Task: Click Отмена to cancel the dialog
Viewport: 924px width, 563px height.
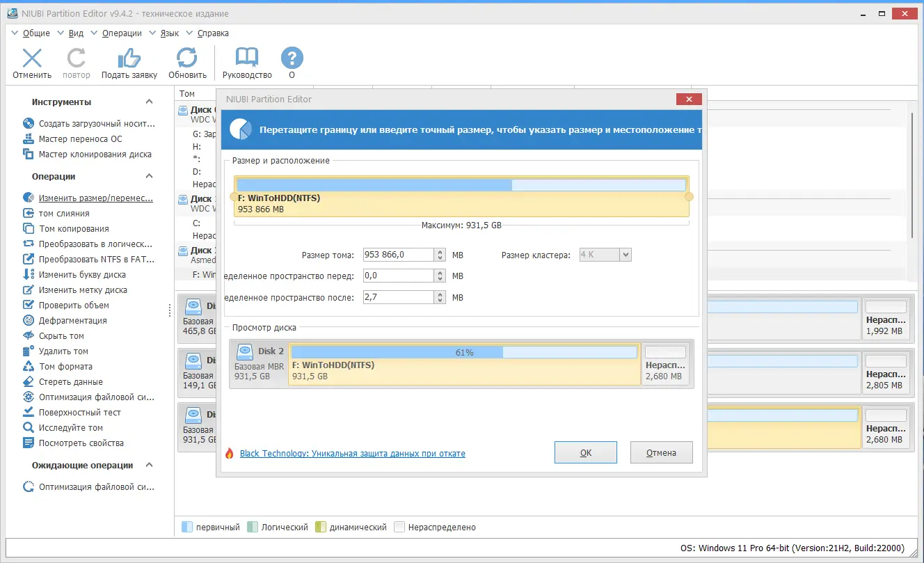Action: [661, 452]
